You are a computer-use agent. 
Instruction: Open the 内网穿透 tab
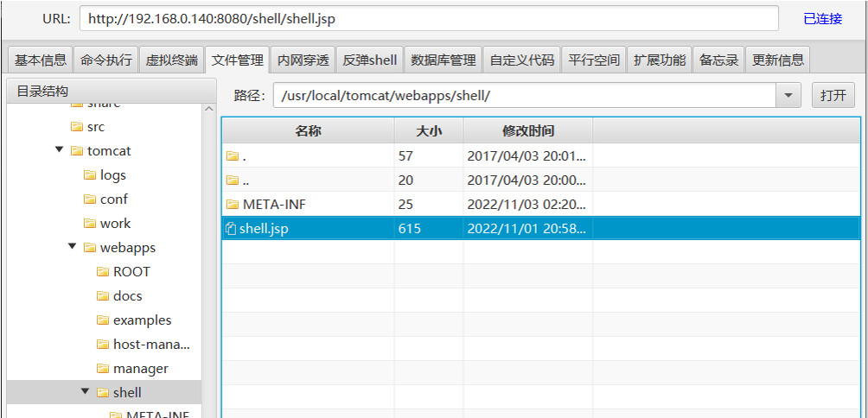[x=303, y=60]
